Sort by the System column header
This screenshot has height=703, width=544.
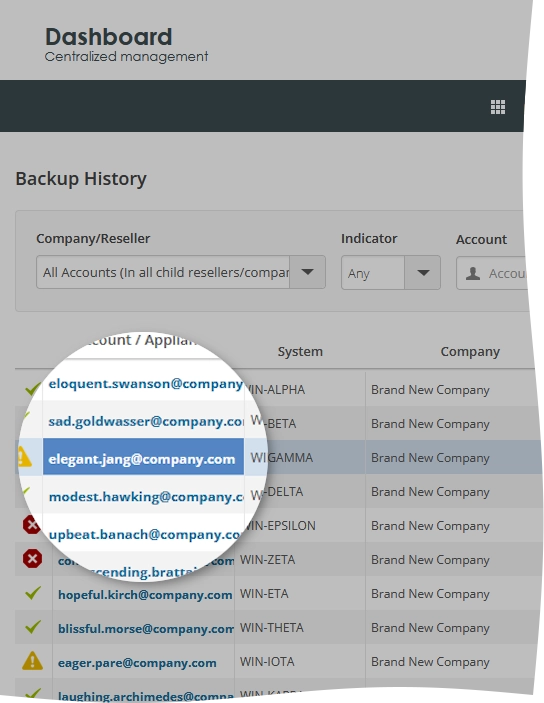pyautogui.click(x=300, y=352)
